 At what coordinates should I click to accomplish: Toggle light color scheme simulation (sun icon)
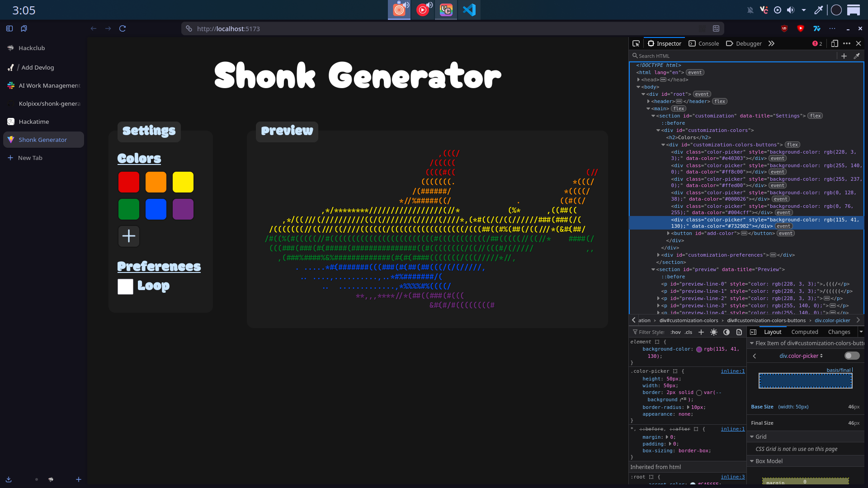coord(714,332)
